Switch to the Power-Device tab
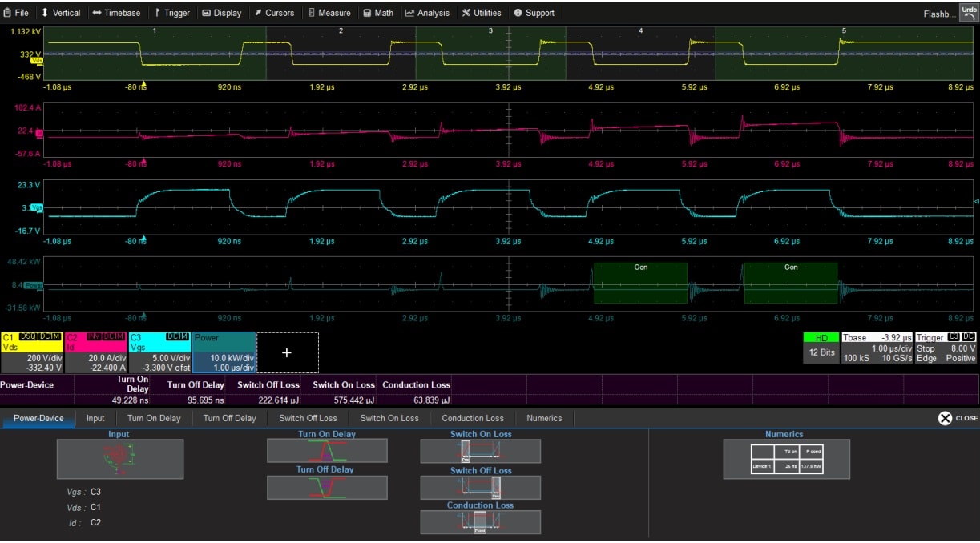 click(x=38, y=418)
